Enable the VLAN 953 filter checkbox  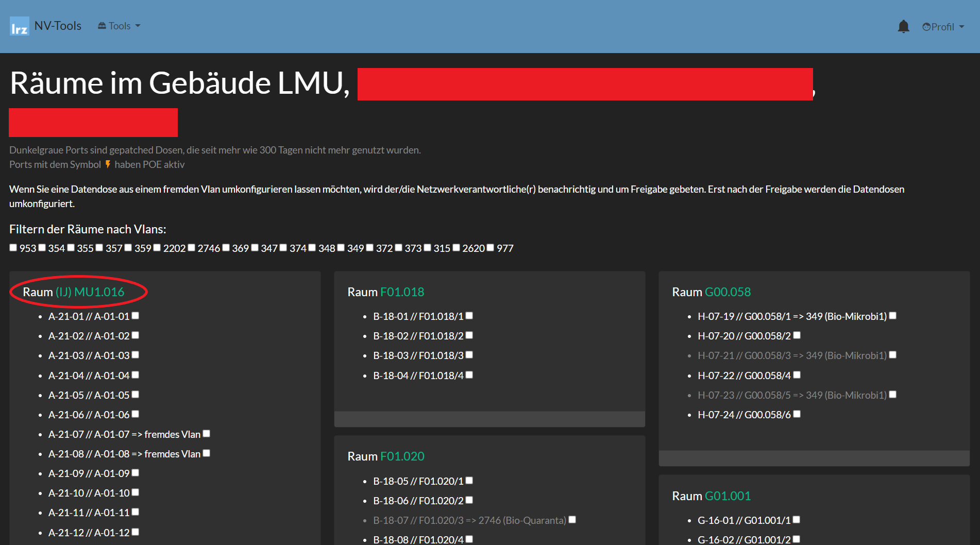click(x=13, y=248)
